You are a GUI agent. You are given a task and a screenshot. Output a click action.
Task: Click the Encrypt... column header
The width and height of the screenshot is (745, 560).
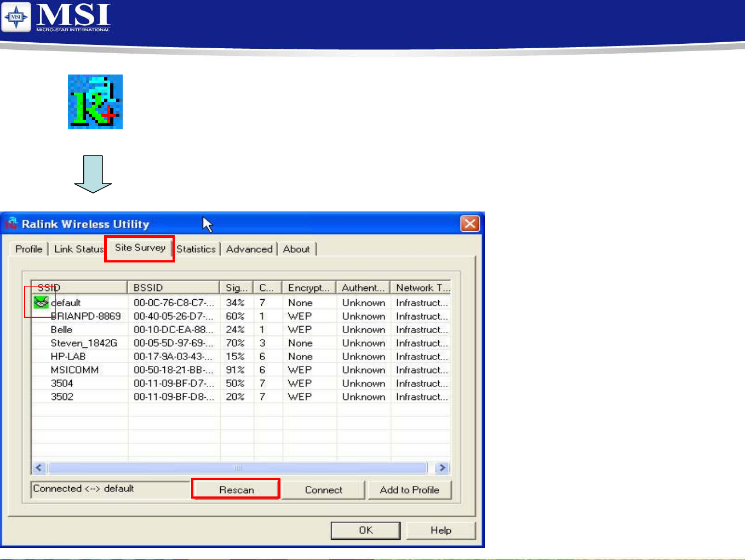point(309,288)
